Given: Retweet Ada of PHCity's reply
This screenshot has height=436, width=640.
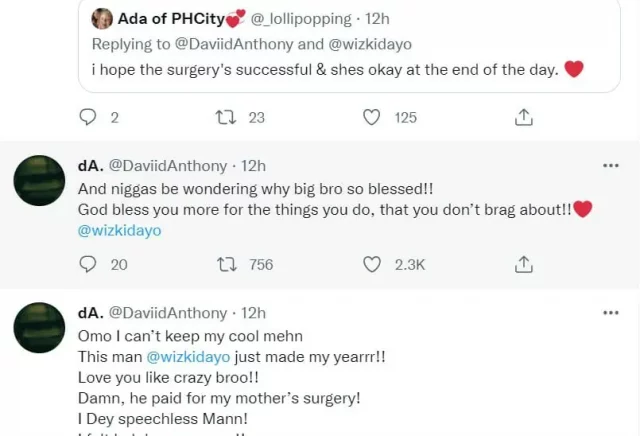Looking at the screenshot, I should pyautogui.click(x=226, y=117).
